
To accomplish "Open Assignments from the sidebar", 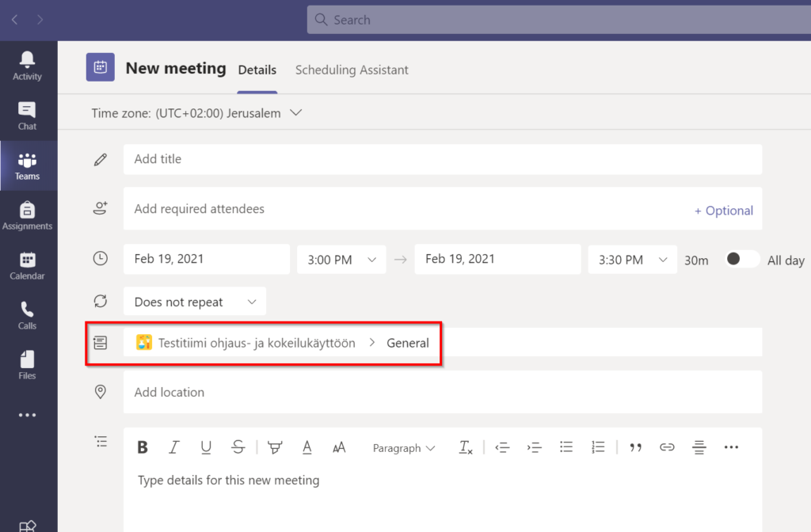I will (x=27, y=216).
